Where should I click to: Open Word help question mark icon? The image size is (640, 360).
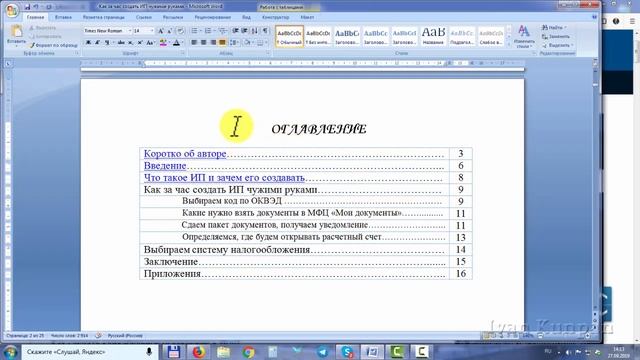[x=594, y=17]
